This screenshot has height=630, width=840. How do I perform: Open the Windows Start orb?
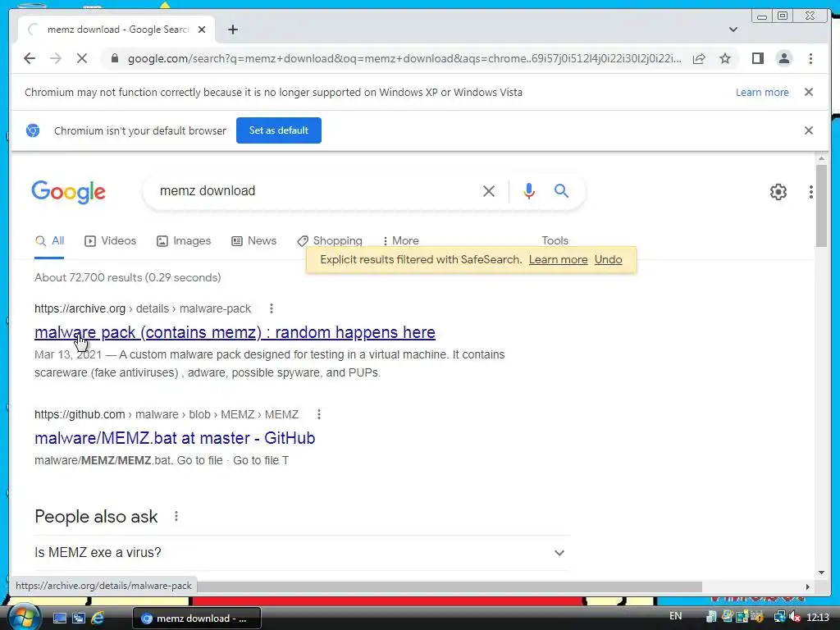[24, 617]
